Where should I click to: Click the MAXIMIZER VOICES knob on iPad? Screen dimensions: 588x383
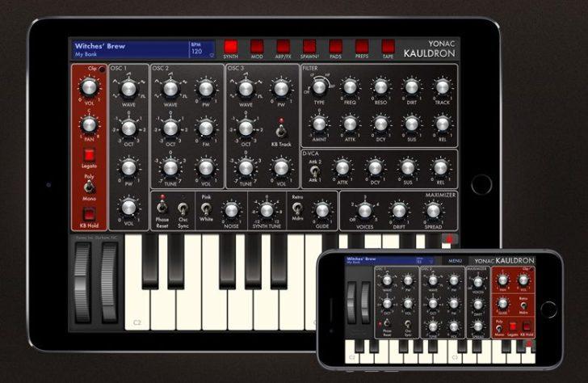365,211
